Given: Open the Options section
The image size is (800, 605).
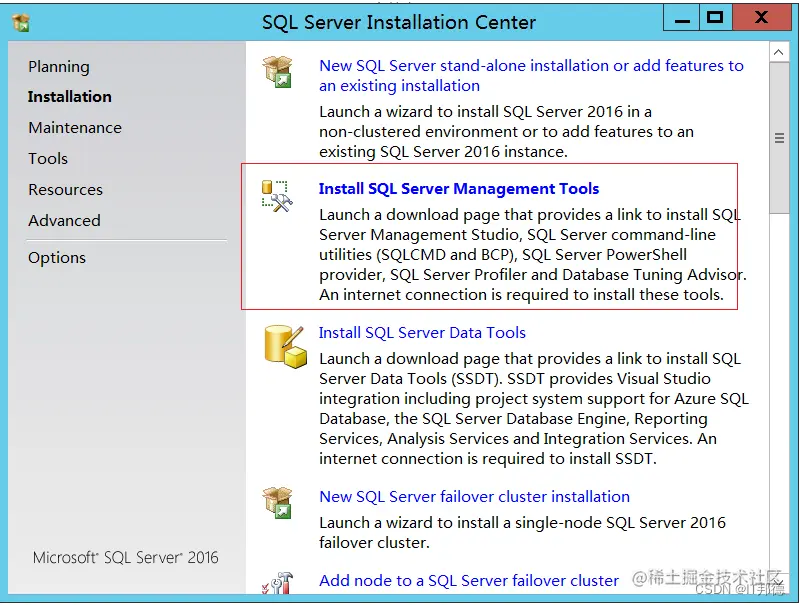Looking at the screenshot, I should (57, 258).
